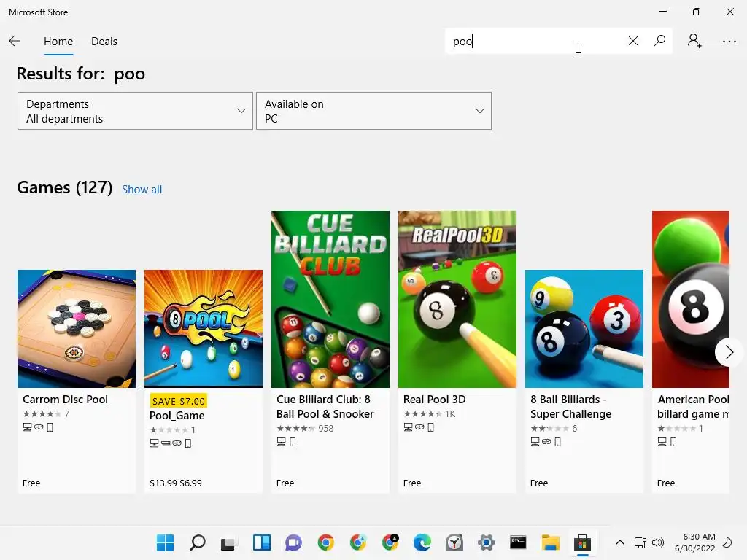Open Cue Billiard Club title link
Viewport: 747px width, 560px height.
click(x=325, y=407)
